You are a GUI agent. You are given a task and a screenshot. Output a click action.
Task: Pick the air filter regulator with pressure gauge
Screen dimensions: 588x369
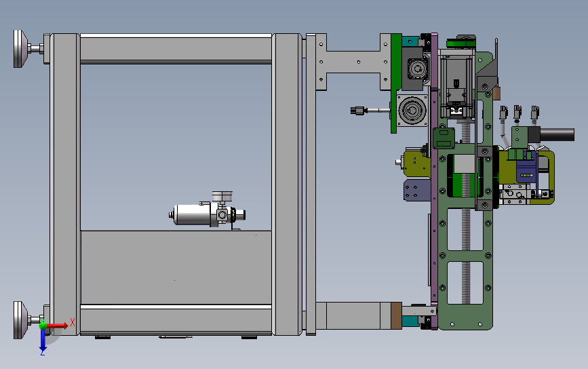point(208,212)
